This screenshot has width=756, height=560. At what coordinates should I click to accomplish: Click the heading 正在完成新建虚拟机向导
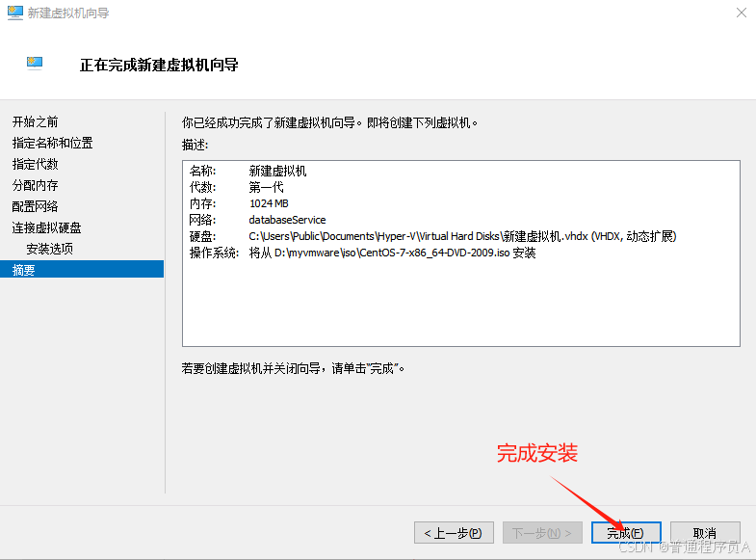point(159,65)
